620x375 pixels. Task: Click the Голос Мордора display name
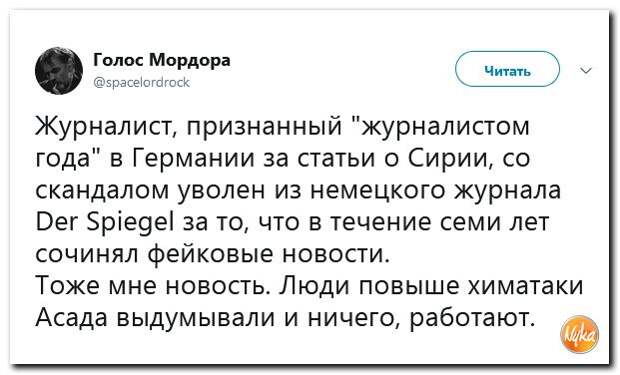[162, 61]
